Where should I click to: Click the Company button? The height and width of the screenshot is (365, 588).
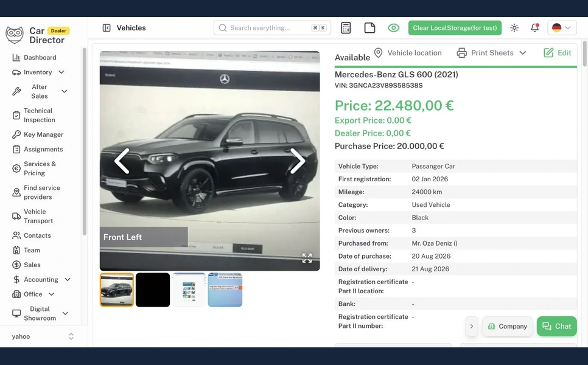coord(508,327)
